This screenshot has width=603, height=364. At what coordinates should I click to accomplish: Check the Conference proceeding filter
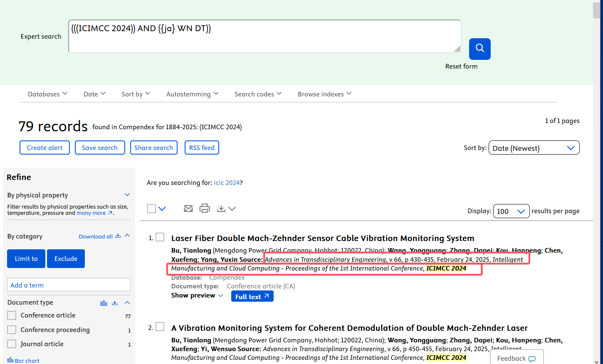pyautogui.click(x=12, y=330)
